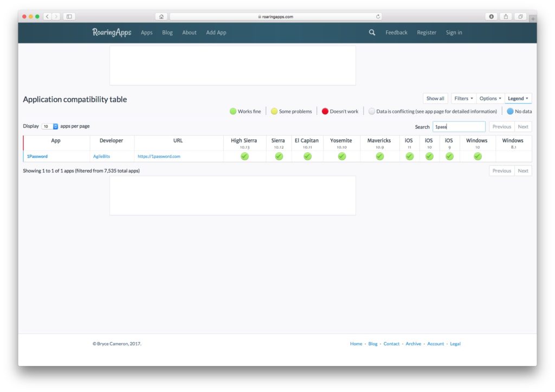Open the Filters dropdown

coord(463,99)
